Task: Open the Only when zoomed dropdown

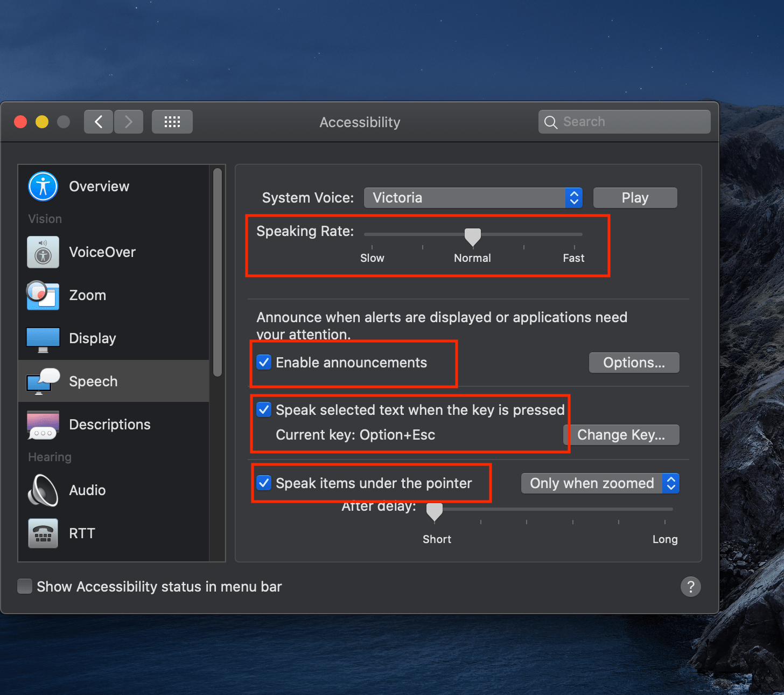Action: pyautogui.click(x=599, y=483)
